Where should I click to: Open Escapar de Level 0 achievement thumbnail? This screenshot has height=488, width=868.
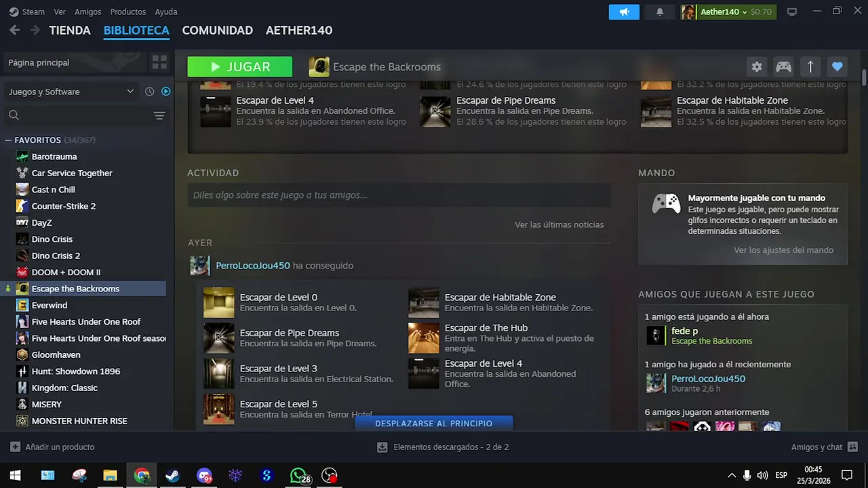pyautogui.click(x=218, y=302)
